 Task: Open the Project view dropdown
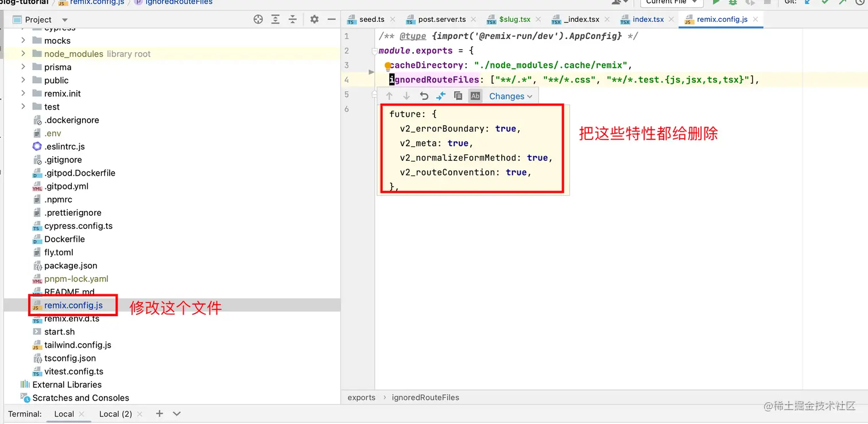65,20
